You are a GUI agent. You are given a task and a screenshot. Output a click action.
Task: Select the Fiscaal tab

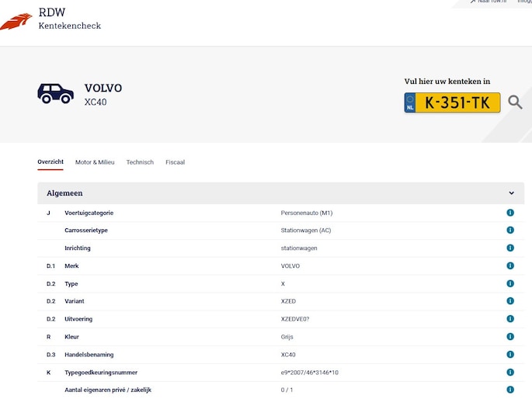click(175, 162)
